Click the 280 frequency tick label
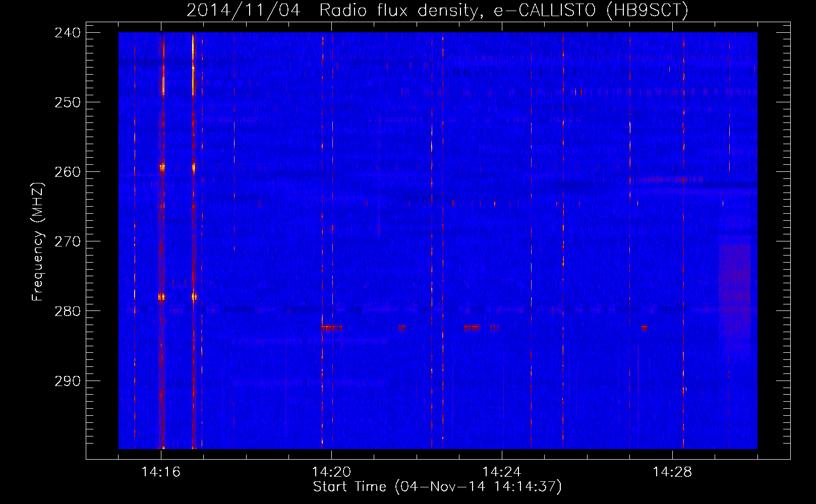 (68, 311)
